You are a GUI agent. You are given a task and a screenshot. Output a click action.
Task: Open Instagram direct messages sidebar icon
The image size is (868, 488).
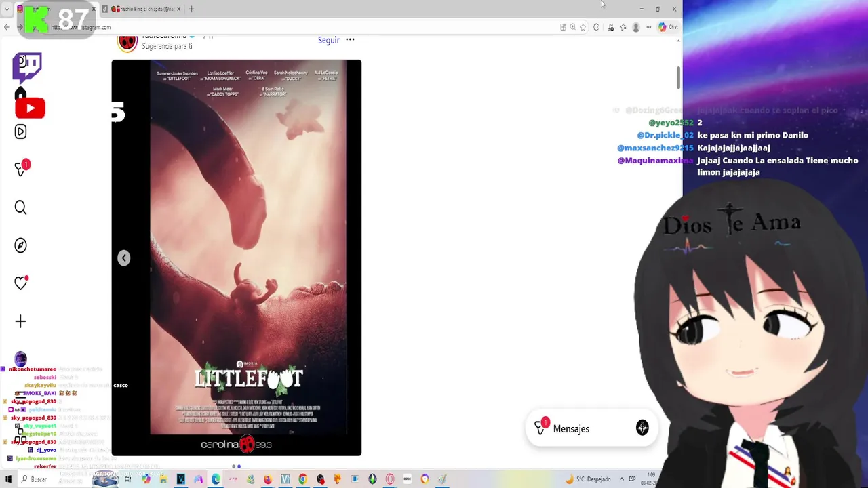pyautogui.click(x=21, y=167)
